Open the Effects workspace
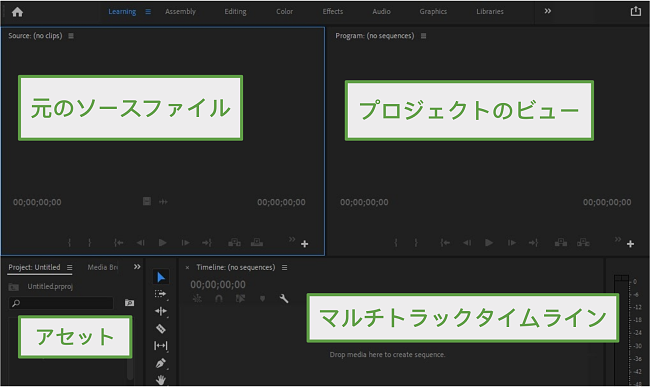This screenshot has width=650, height=387. (333, 12)
